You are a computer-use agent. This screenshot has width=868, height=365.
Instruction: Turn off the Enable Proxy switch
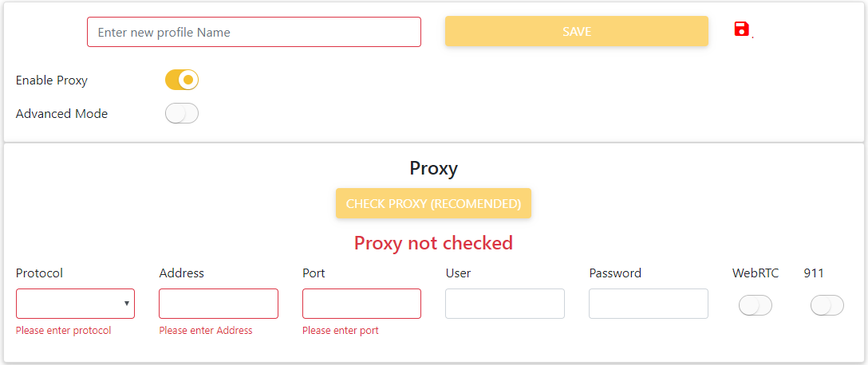point(182,80)
